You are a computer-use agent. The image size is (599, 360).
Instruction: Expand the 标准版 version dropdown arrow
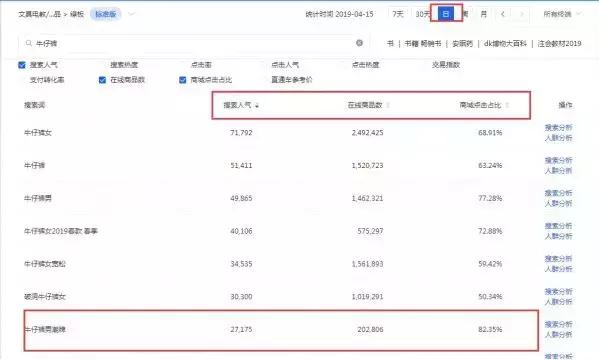[131, 14]
